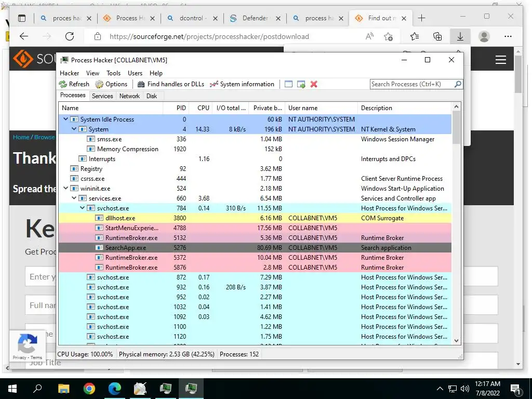
Task: Switch to the Disk tab
Action: [x=152, y=96]
